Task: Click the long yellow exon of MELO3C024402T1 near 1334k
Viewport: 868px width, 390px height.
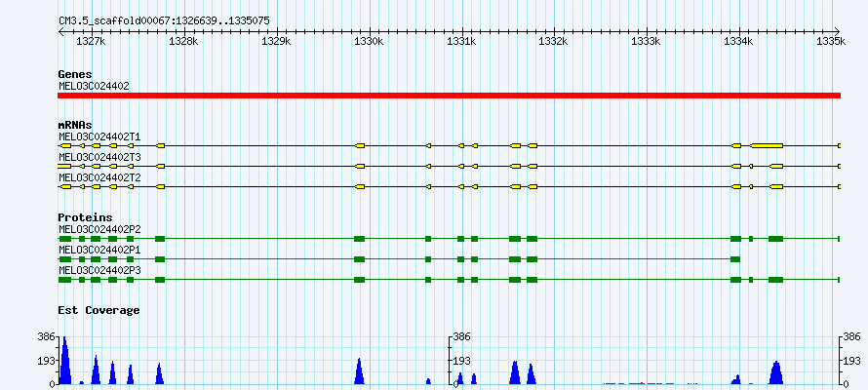Action: pyautogui.click(x=767, y=145)
